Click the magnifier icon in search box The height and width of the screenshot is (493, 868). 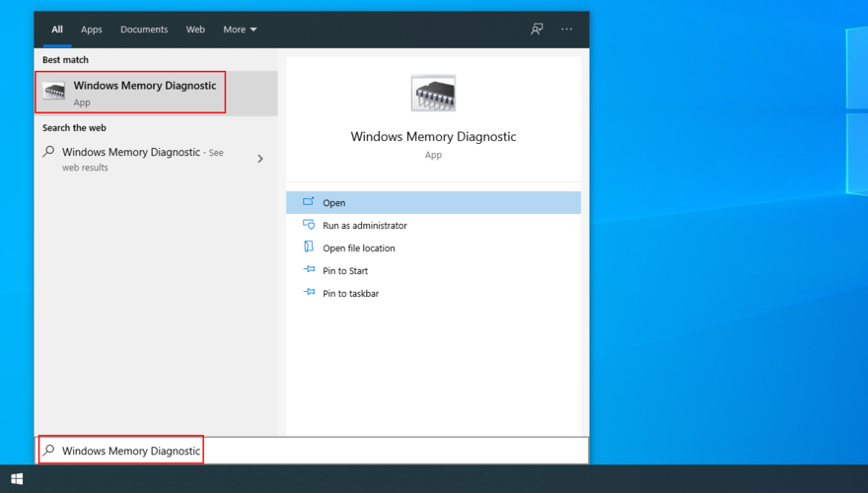click(x=48, y=451)
